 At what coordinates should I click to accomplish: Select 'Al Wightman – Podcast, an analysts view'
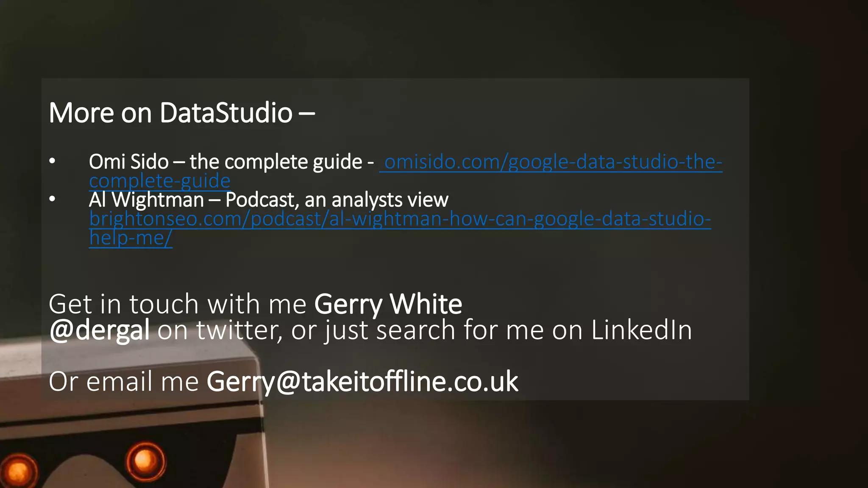click(269, 200)
